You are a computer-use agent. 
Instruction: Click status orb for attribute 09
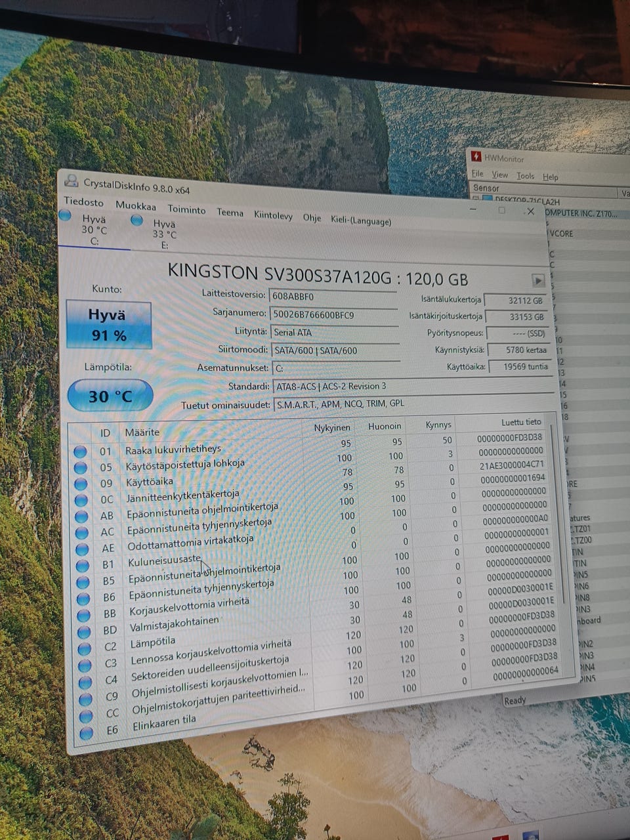click(81, 484)
